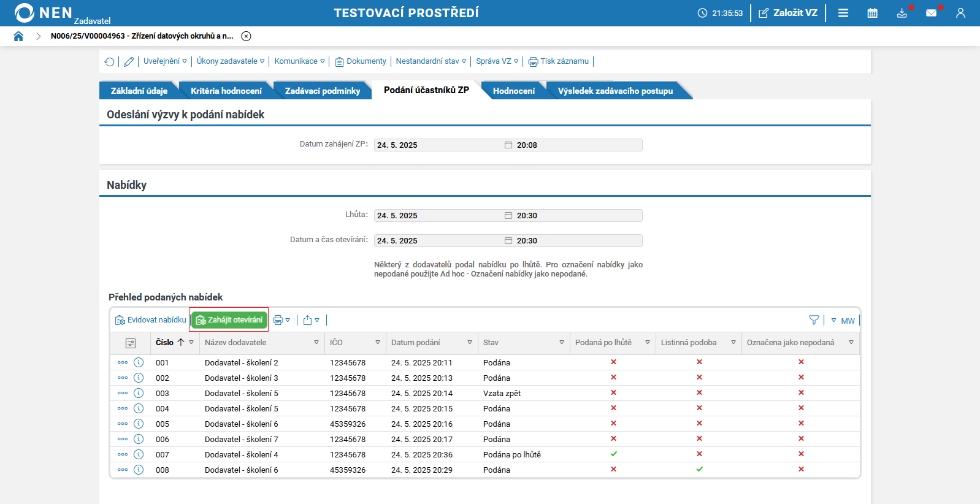The image size is (980, 504).
Task: Open the Název dodavatele column filter
Action: [316, 343]
